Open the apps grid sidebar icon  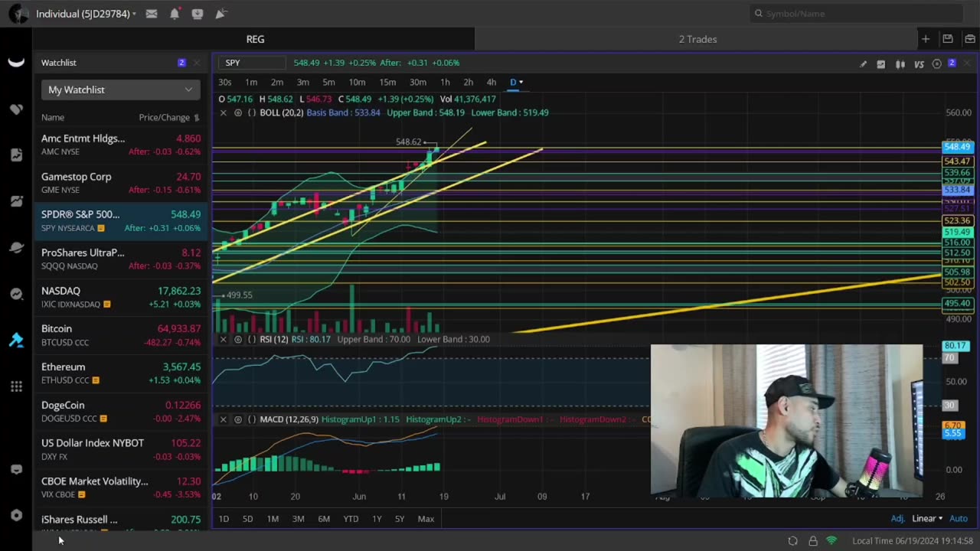(16, 386)
